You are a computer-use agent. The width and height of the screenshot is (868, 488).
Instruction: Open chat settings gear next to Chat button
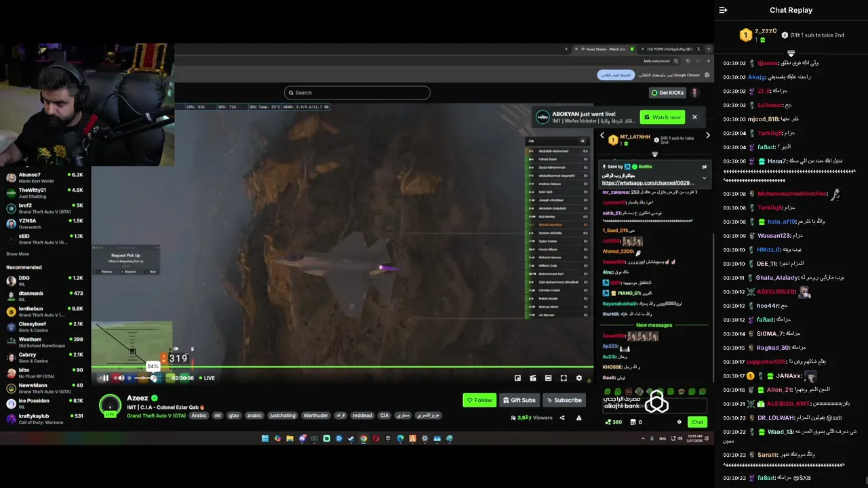pos(679,422)
